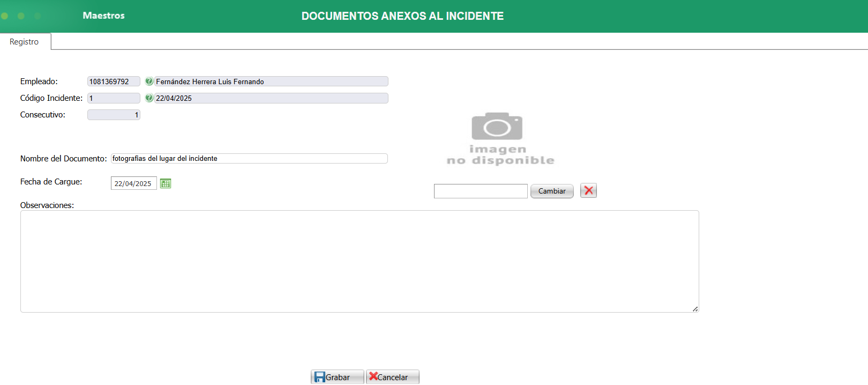Save the record with Grabar button
Image resolution: width=868 pixels, height=385 pixels.
[x=338, y=377]
